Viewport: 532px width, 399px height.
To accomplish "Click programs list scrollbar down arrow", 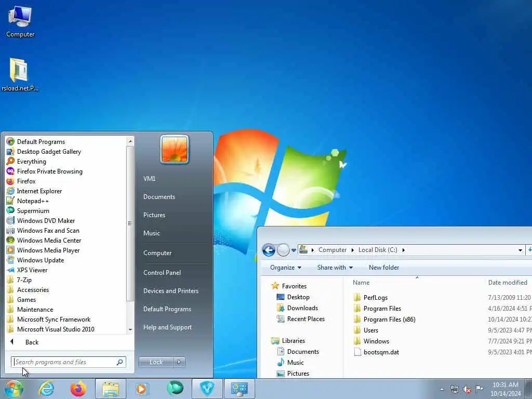I will pyautogui.click(x=130, y=329).
